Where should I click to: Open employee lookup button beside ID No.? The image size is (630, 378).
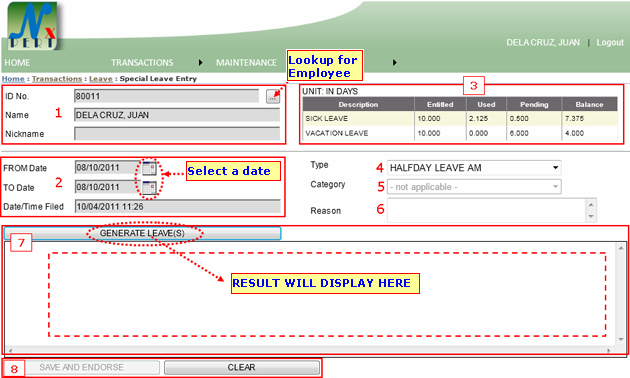pyautogui.click(x=273, y=96)
